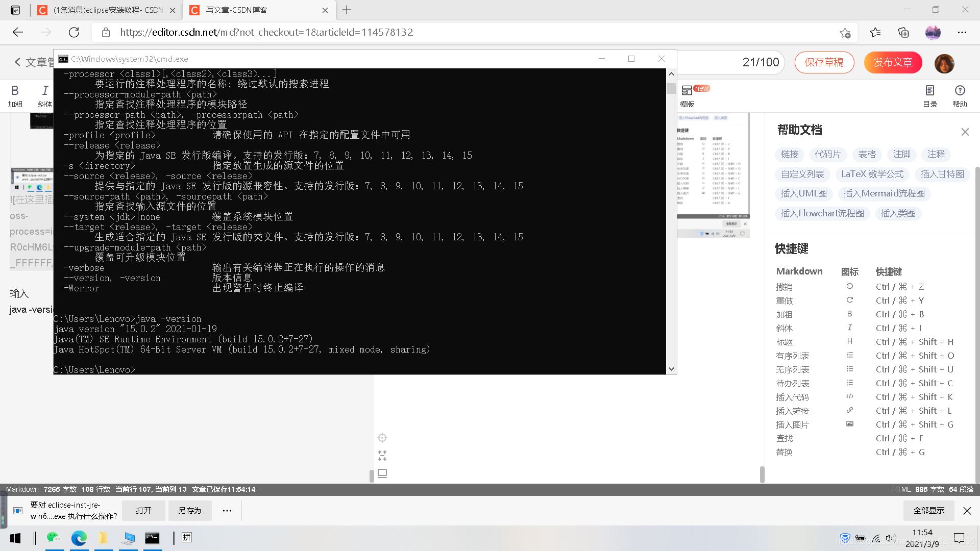The width and height of the screenshot is (980, 551).
Task: Launch the blue browser from the taskbar
Action: (79, 538)
